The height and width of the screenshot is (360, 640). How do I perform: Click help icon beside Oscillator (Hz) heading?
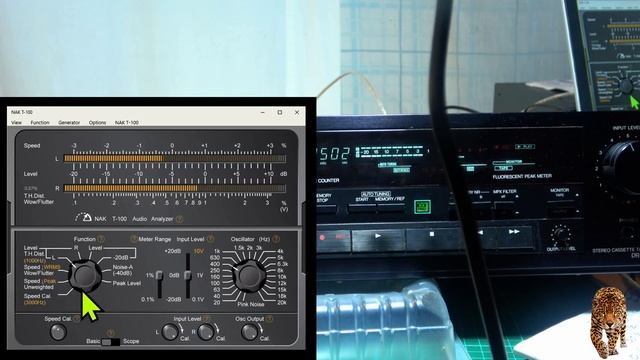coord(276,239)
